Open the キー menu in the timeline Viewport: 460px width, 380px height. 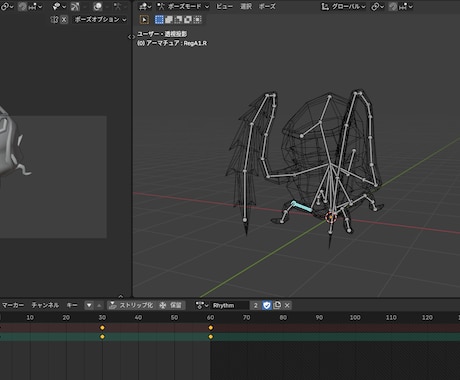click(72, 305)
